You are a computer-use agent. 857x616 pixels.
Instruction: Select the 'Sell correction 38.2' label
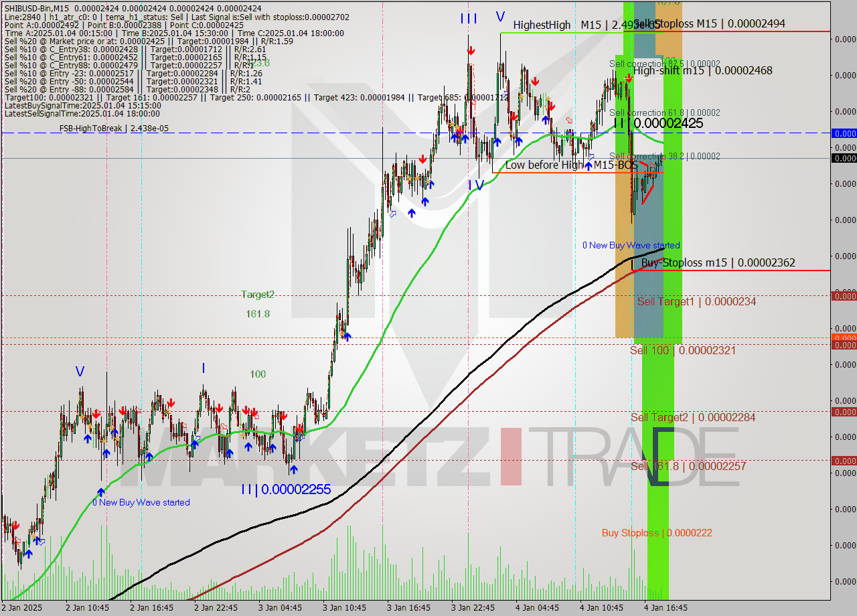(x=665, y=156)
